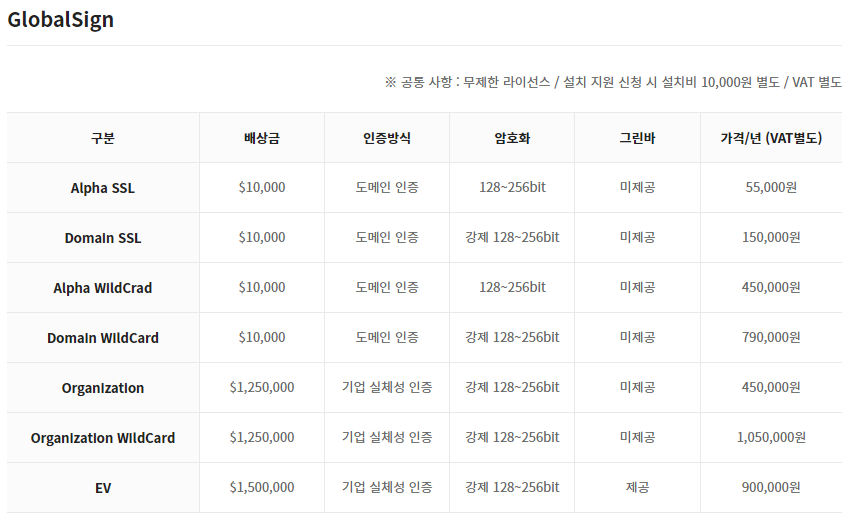Screen dimensions: 849x518
Task: Click the 55,000원 price cell
Action: coord(771,187)
